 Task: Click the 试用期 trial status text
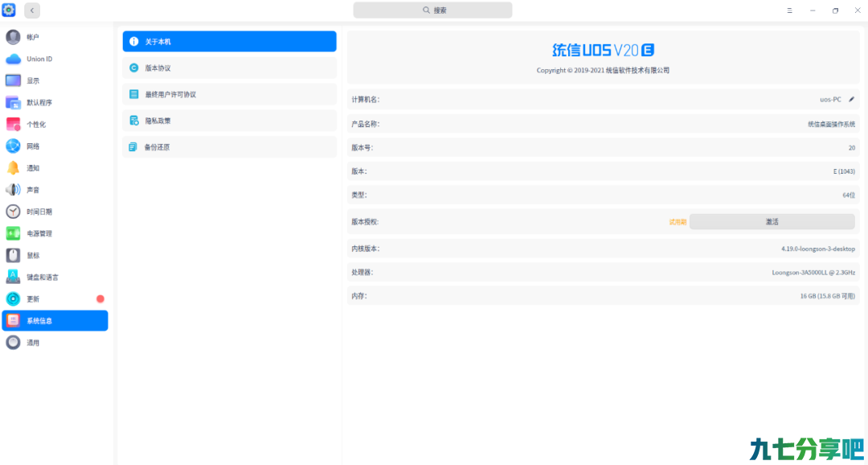click(678, 222)
